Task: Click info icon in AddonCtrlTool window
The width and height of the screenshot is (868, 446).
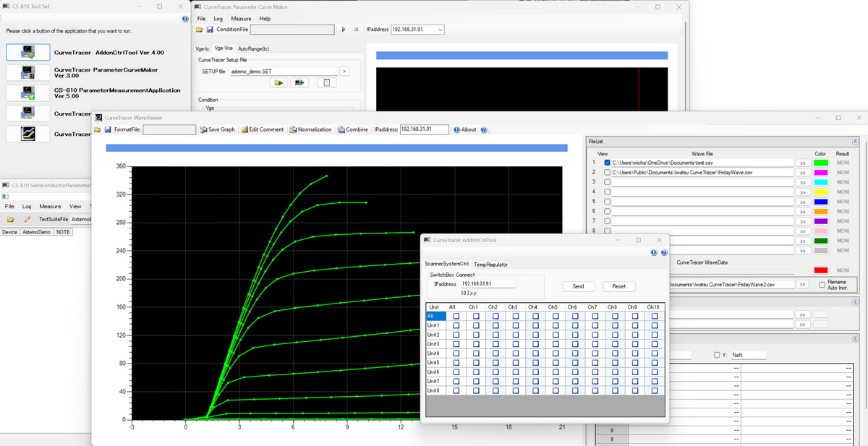Action: coord(654,252)
